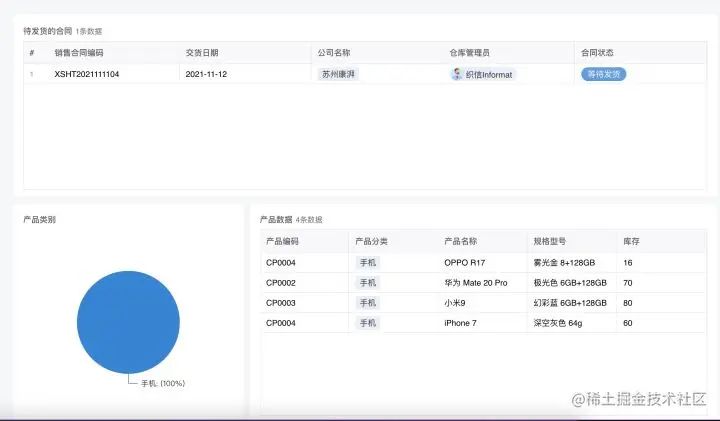The width and height of the screenshot is (720, 421).
Task: Open the 等待发货 status badge
Action: (603, 74)
